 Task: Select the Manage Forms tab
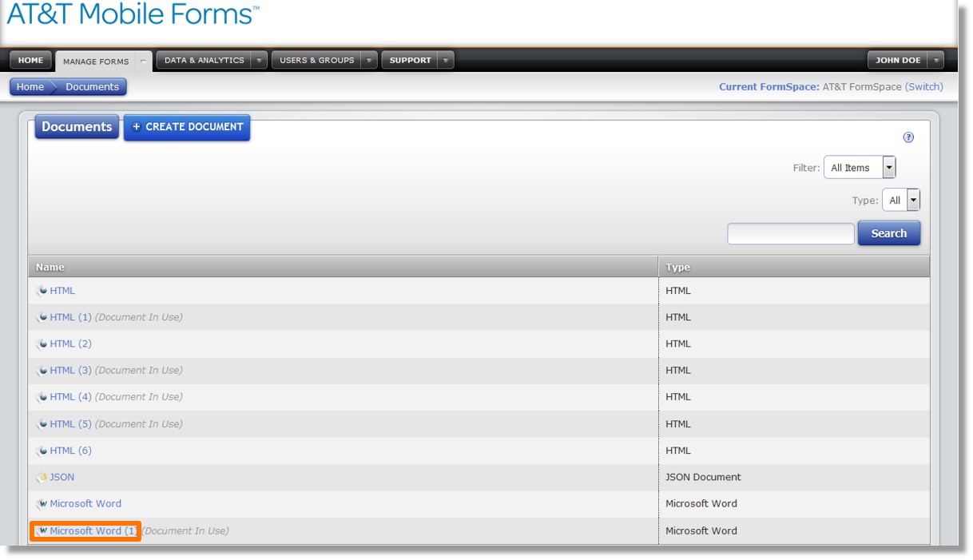[x=96, y=62]
